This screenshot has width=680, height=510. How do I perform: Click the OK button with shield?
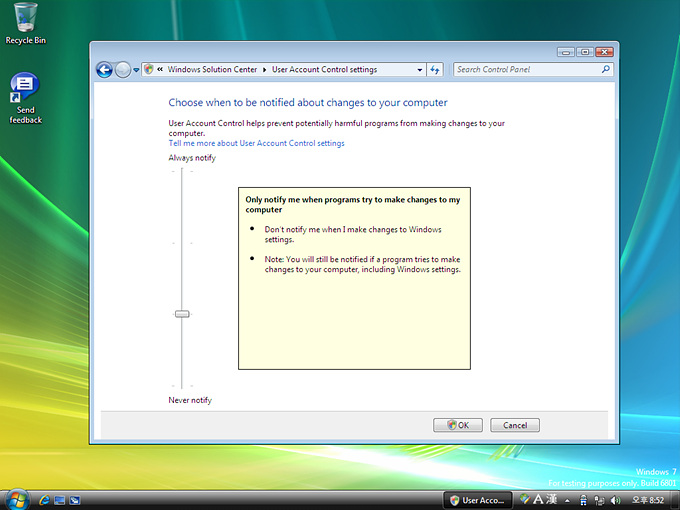458,425
